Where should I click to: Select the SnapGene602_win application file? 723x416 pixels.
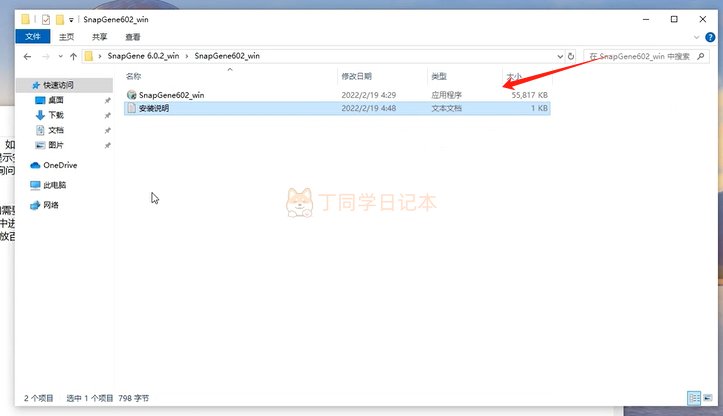pyautogui.click(x=337, y=95)
